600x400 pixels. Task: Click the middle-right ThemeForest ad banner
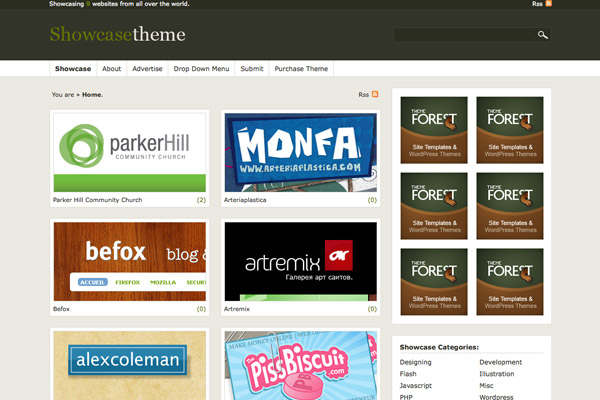pos(510,206)
